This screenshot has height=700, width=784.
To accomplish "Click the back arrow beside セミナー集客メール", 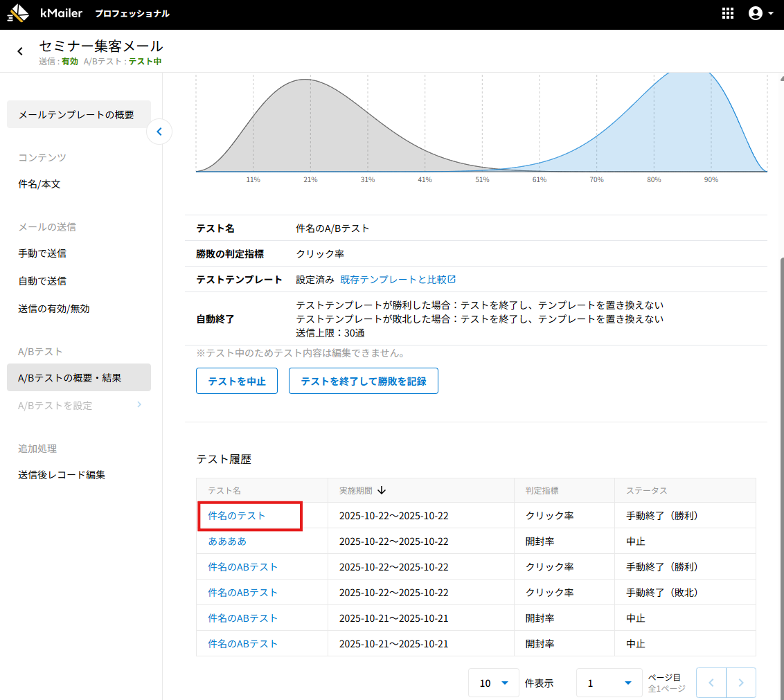I will click(20, 51).
